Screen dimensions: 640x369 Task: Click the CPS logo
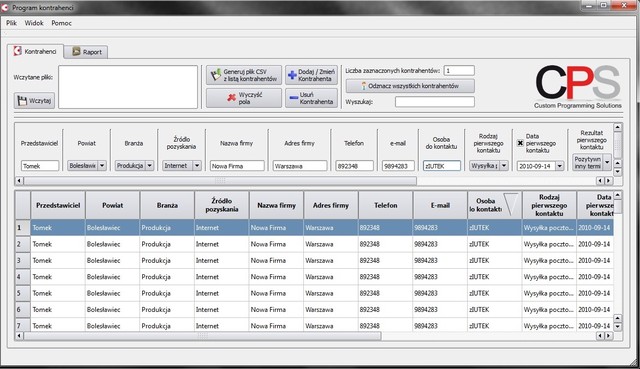(578, 87)
